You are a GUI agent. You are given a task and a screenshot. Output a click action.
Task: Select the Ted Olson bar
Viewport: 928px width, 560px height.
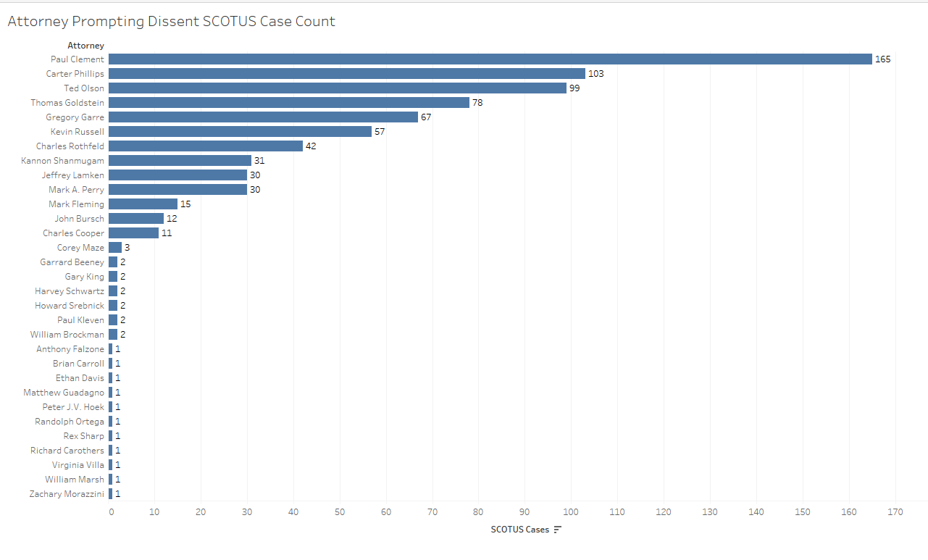point(337,88)
